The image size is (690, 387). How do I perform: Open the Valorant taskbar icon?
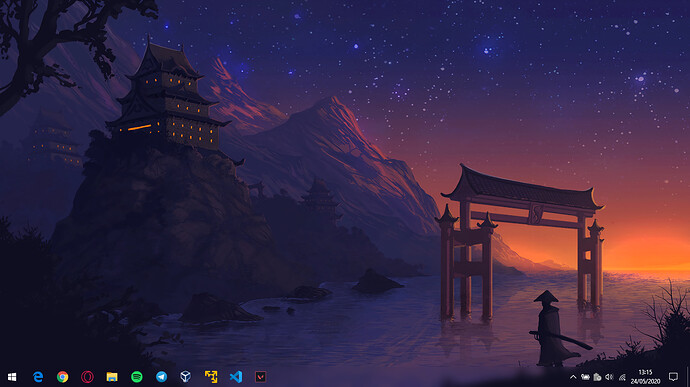(x=261, y=377)
